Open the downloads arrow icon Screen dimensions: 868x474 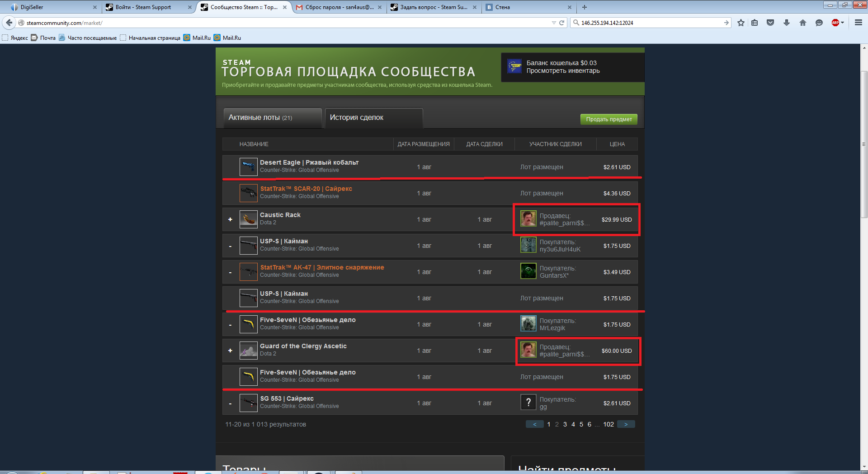[787, 23]
